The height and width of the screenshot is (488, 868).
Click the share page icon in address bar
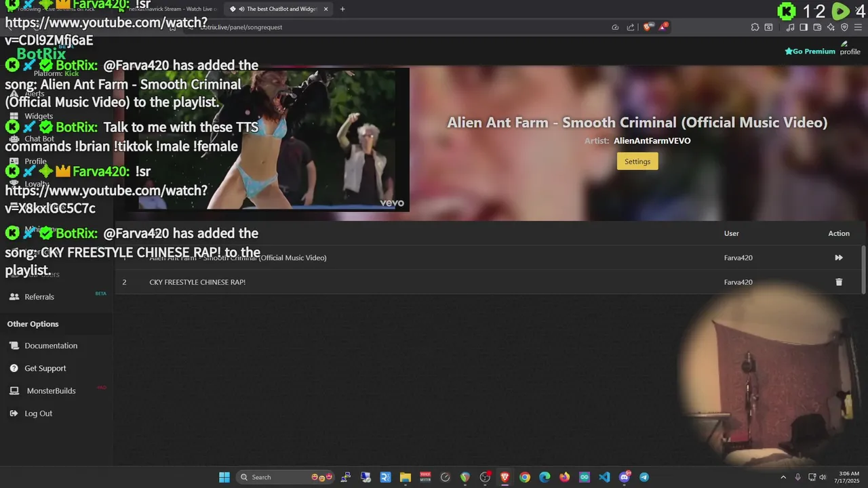click(x=631, y=27)
